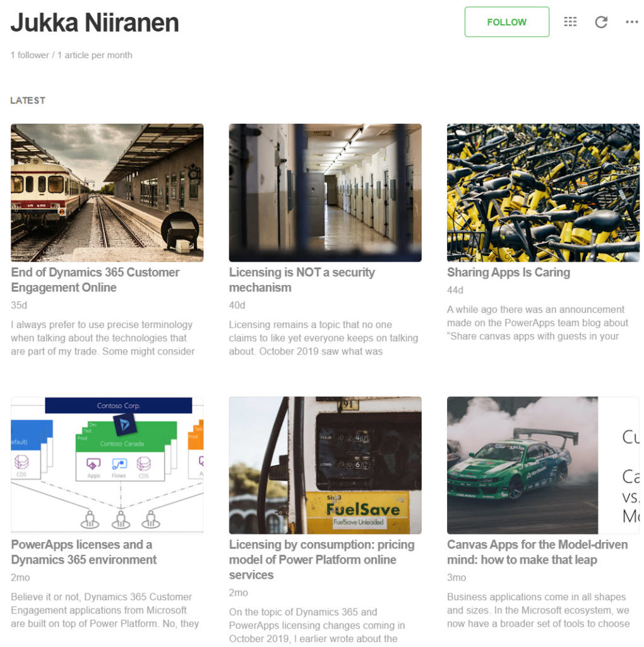Open the "Sharing Apps Is Caring" article
The height and width of the screenshot is (647, 644).
508,272
